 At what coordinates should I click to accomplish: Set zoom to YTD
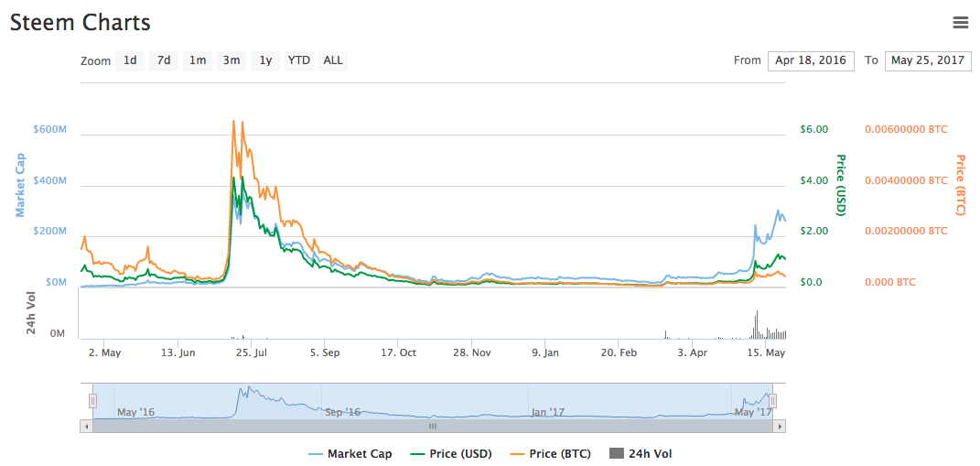[x=299, y=60]
